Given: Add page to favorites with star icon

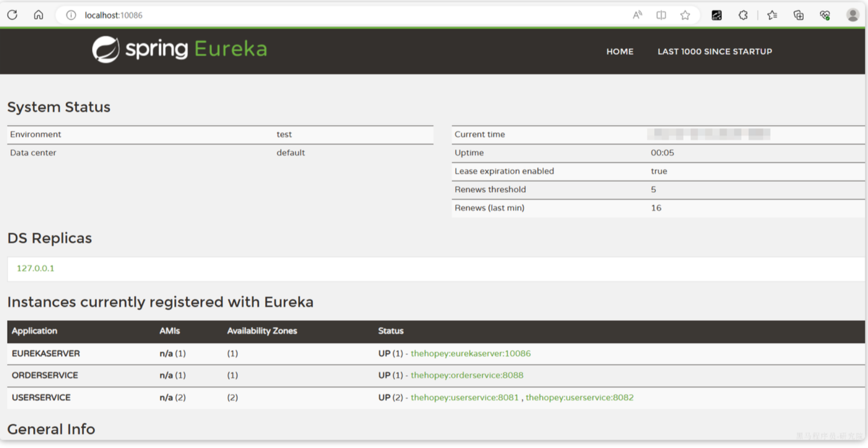Looking at the screenshot, I should click(685, 15).
